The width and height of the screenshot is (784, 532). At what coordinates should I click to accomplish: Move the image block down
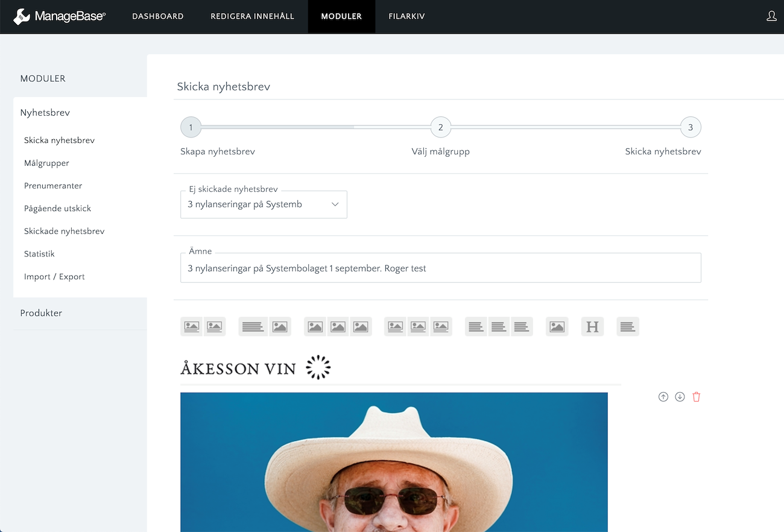[x=680, y=397]
